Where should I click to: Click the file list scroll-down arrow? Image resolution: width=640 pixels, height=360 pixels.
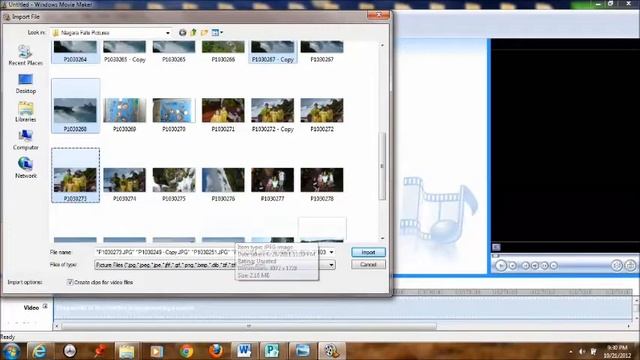382,238
